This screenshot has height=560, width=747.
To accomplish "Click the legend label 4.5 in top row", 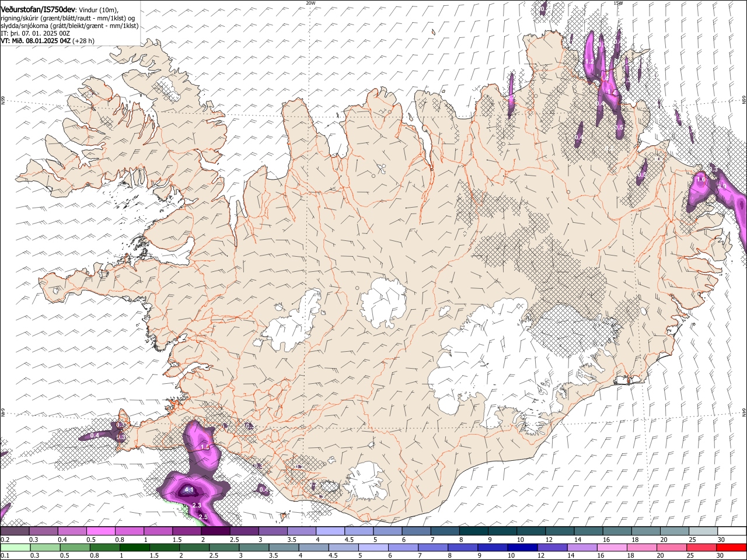I will 349,540.
